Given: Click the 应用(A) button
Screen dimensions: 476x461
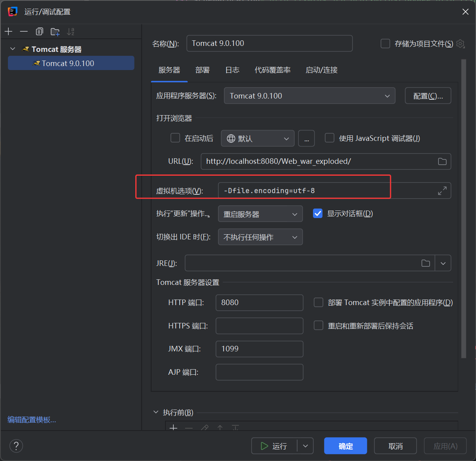Looking at the screenshot, I should point(446,446).
